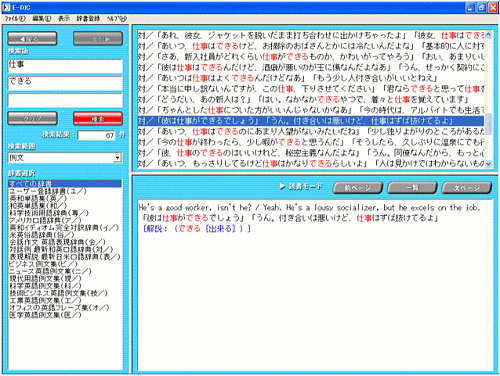Open the 辞書登録 menu
500x376 pixels.
88,19
